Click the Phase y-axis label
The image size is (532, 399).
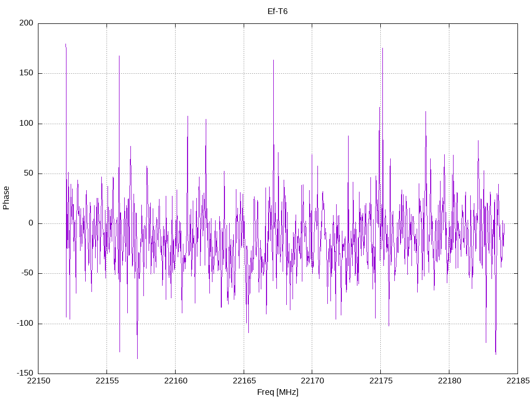click(x=6, y=198)
